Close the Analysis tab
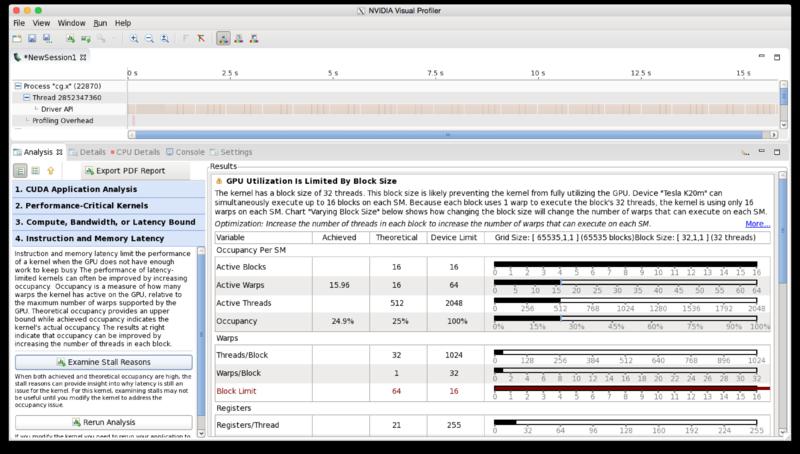 59,152
